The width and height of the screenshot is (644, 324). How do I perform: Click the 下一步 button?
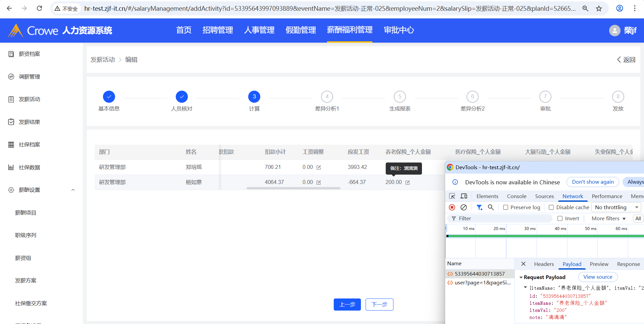click(379, 305)
